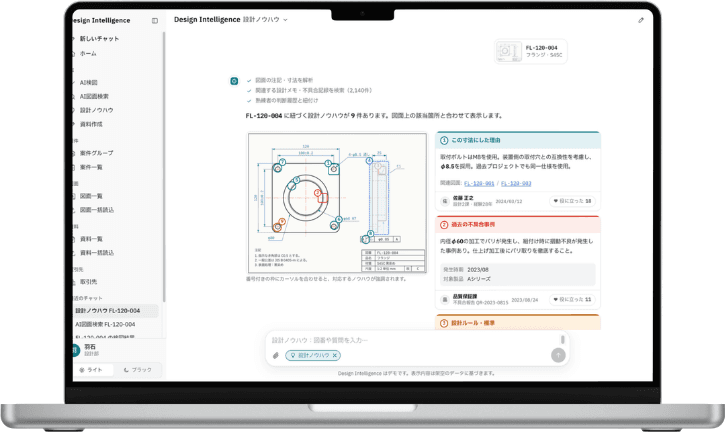
Task: Click the 2023/08 occurrence date value
Action: tap(478, 269)
